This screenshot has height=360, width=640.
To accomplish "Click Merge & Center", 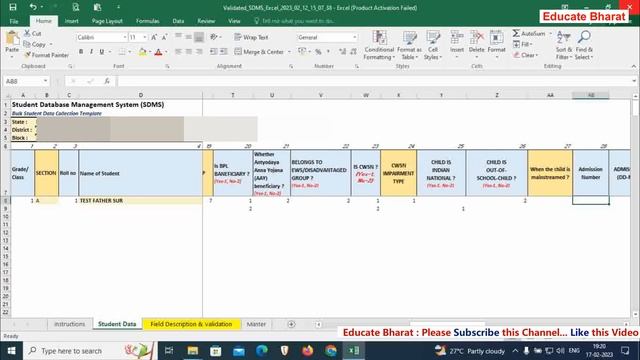I will click(259, 52).
